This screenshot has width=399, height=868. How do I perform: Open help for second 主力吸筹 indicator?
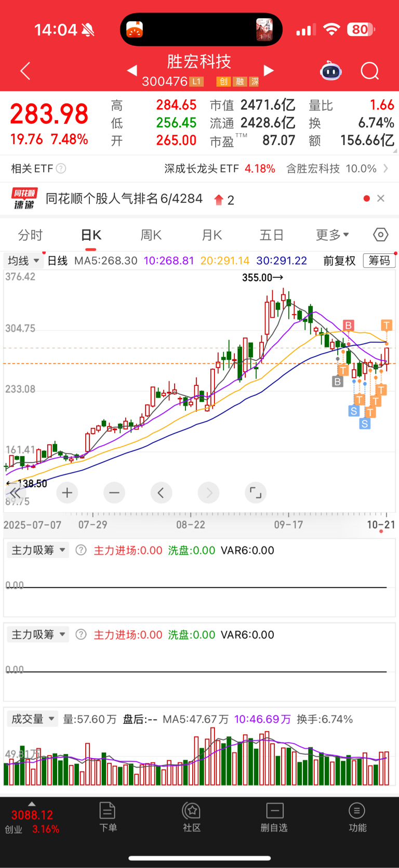[x=81, y=634]
